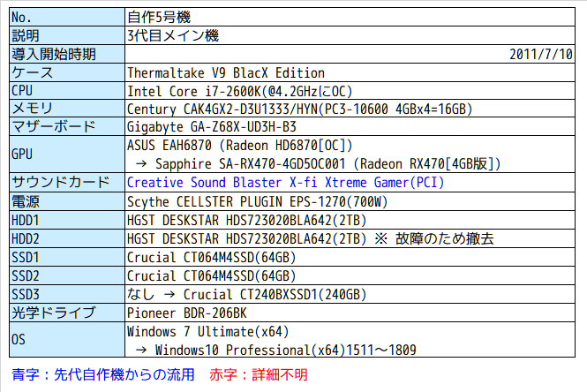Select the HDD1 'HGST DESKSTAR' value cell
The width and height of the screenshot is (587, 392).
pos(350,220)
